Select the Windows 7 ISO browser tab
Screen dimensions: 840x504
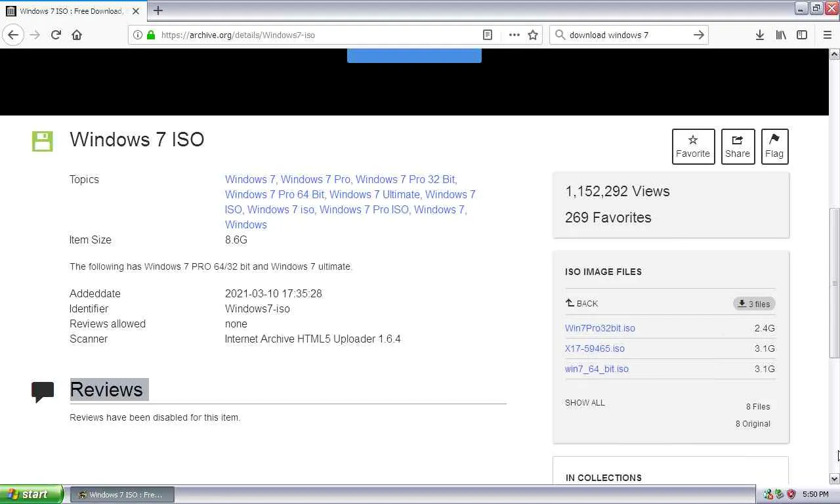73,11
